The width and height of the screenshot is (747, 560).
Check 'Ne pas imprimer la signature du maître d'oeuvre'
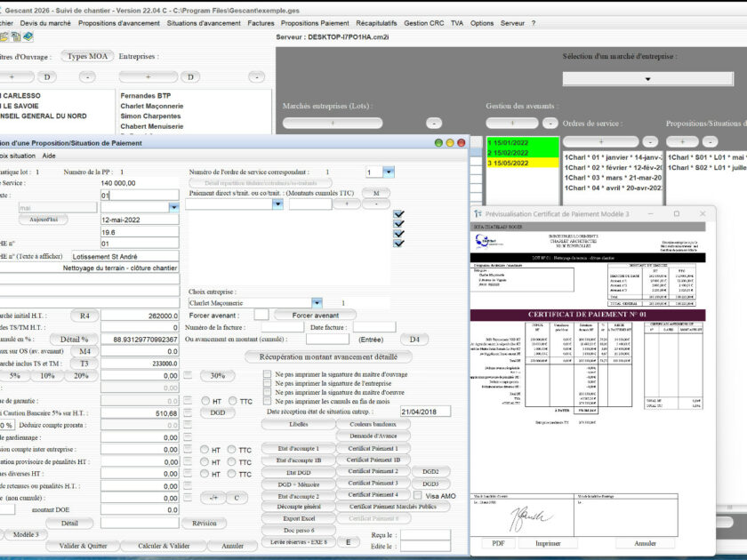(x=268, y=392)
